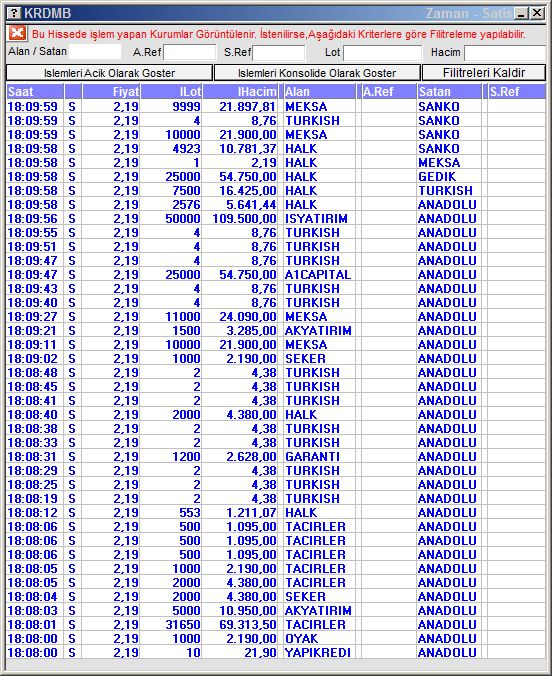Sort by the IHacim column header

[x=240, y=92]
